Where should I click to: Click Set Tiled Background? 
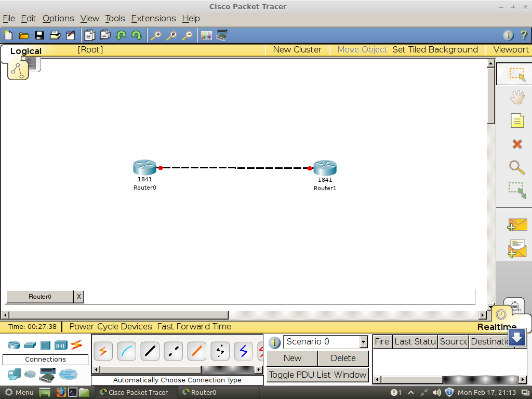[x=435, y=49]
